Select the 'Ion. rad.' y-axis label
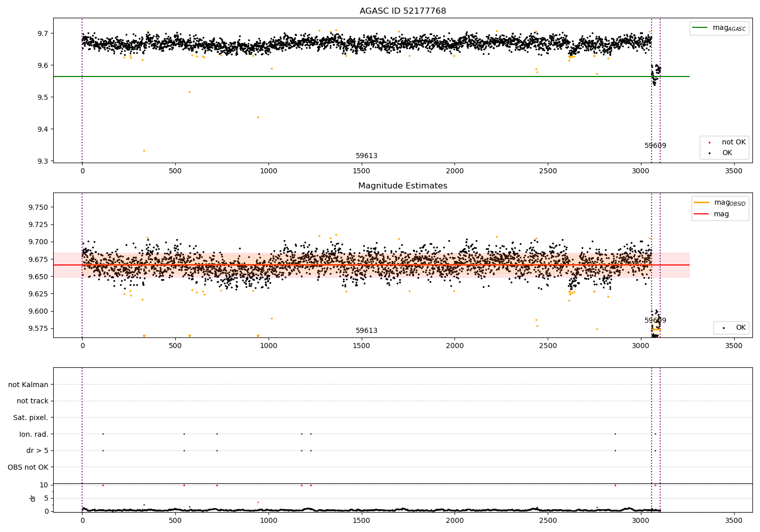760x532 pixels. click(34, 434)
